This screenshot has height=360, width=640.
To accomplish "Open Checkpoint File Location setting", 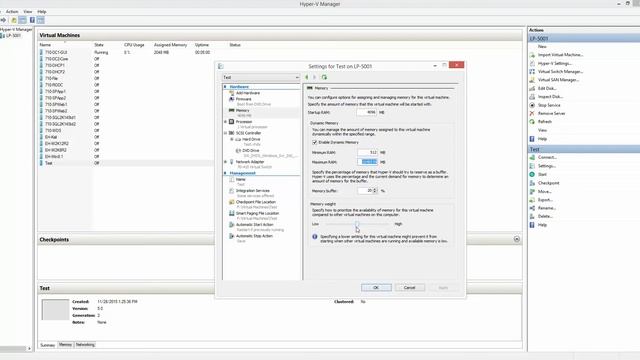I will (256, 202).
